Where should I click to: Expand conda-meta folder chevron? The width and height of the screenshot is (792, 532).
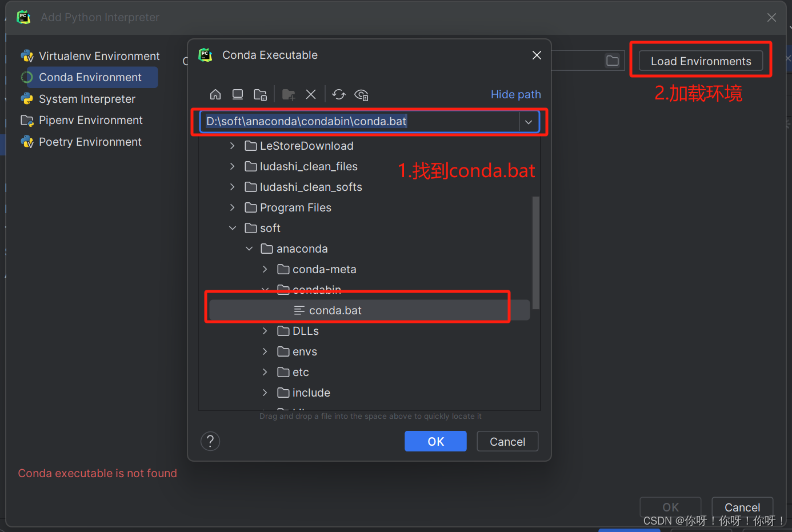pyautogui.click(x=265, y=269)
